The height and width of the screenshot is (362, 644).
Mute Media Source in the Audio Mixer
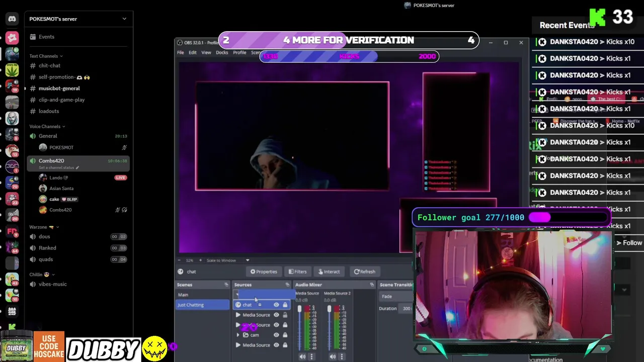[302, 356]
